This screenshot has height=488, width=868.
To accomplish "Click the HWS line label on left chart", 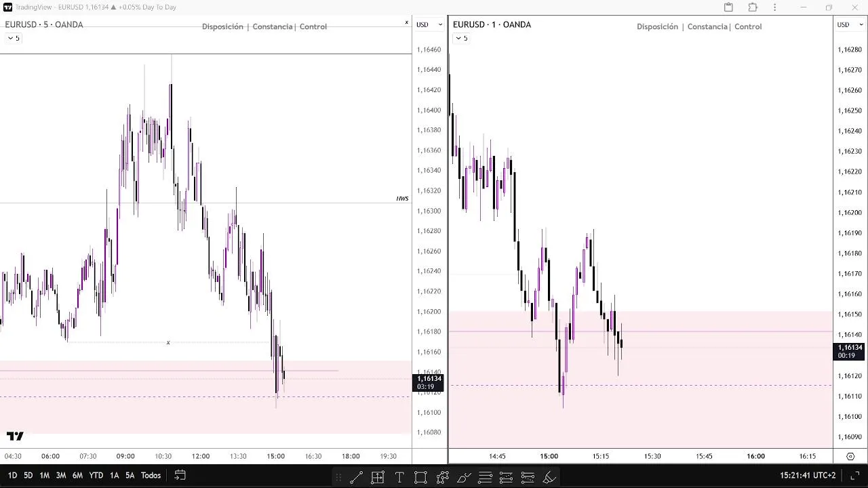I will point(402,199).
